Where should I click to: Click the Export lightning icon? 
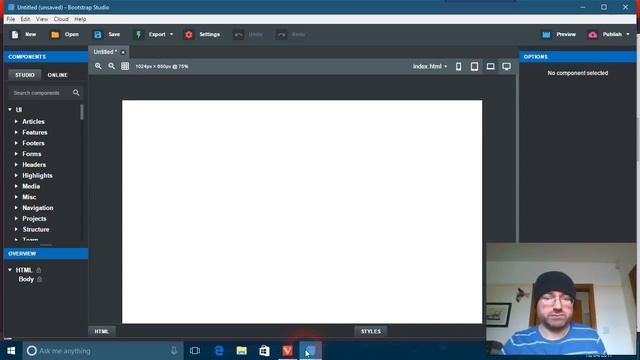(x=139, y=35)
